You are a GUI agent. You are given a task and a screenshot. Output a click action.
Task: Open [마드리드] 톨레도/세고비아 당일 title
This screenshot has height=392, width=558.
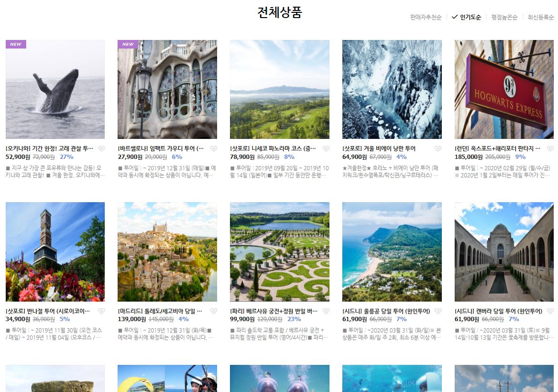click(x=160, y=311)
